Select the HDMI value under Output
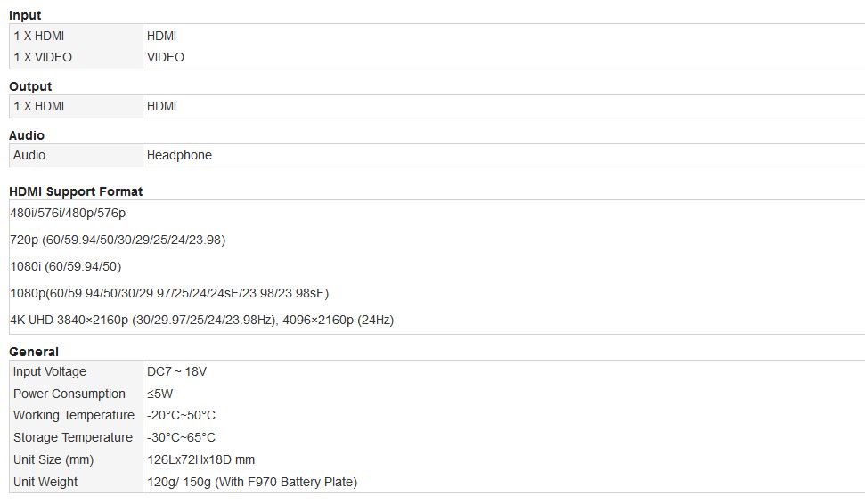Image resolution: width=865 pixels, height=504 pixels. 161,107
